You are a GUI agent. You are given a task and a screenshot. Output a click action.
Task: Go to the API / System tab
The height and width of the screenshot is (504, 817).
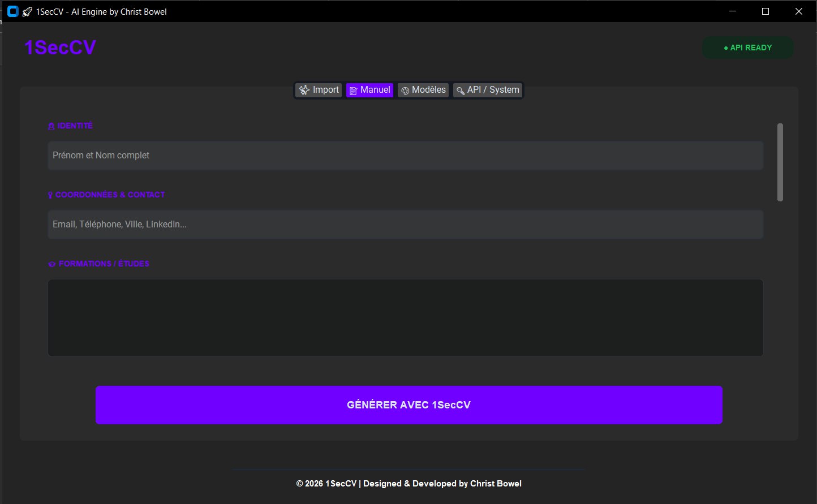(x=493, y=90)
